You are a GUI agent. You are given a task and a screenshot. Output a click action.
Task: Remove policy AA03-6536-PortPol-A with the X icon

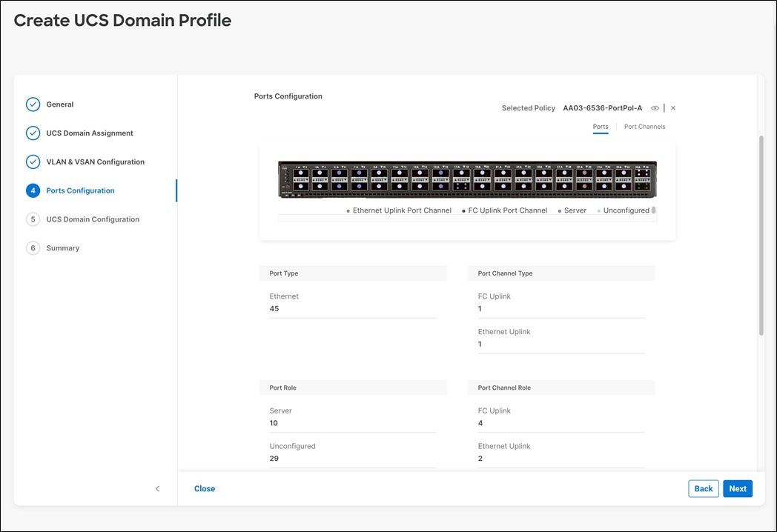tap(672, 107)
